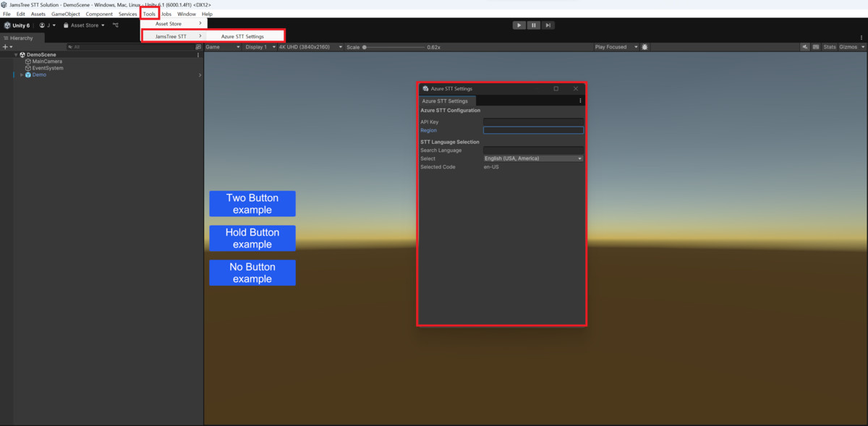Image resolution: width=868 pixels, height=426 pixels.
Task: Open the Display 1 dropdown
Action: 260,47
